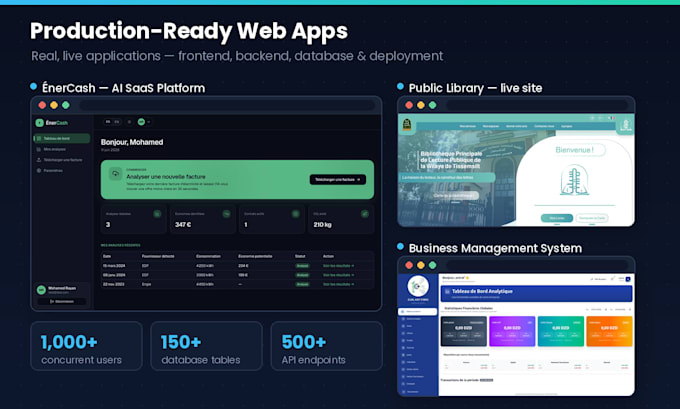
Task: Click icon on the 3 analyses card
Action: pos(157,214)
